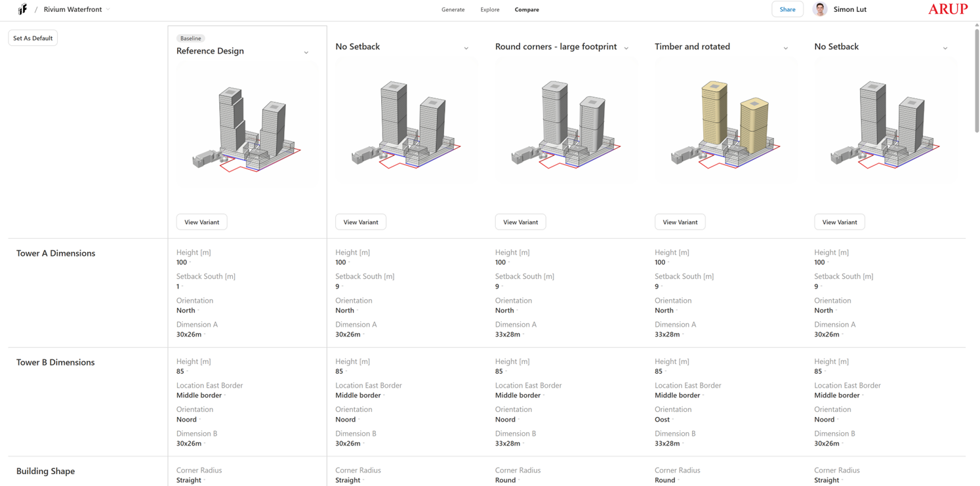Click View Variant under Reference Design
980x486 pixels.
(x=201, y=222)
